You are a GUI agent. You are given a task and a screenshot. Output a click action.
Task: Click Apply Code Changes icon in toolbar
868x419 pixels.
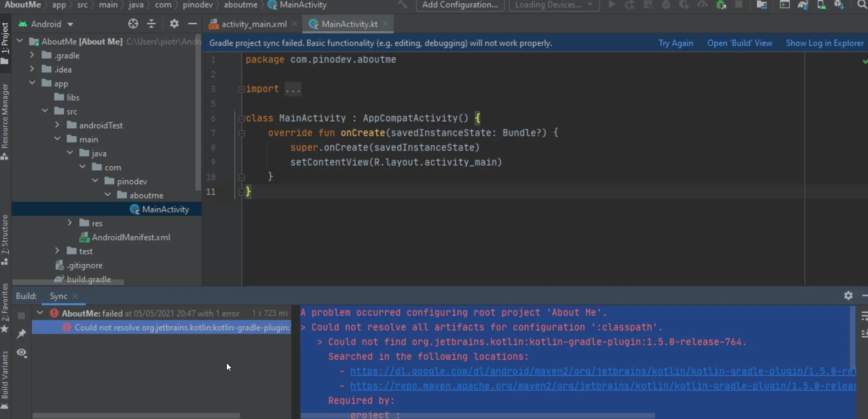coord(648,5)
